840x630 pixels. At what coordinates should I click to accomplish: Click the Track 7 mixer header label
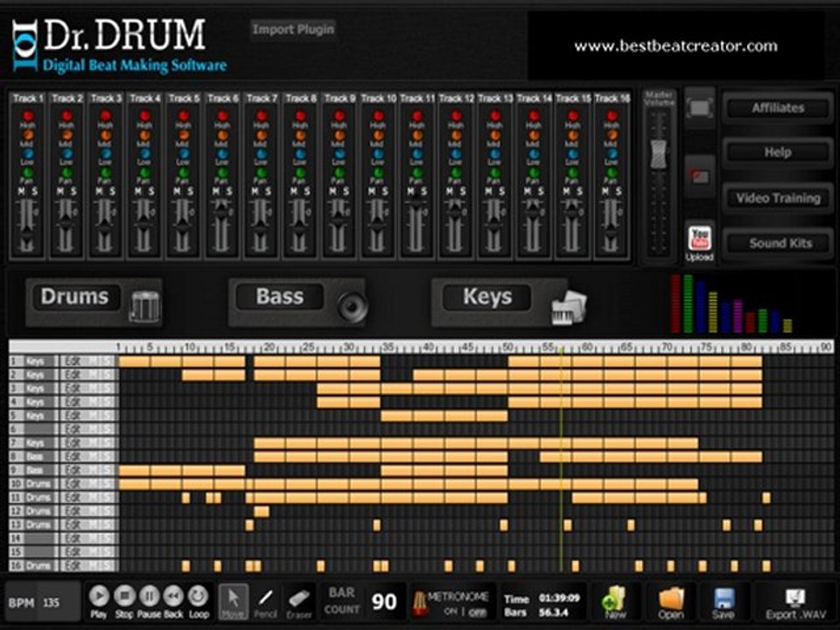click(262, 98)
